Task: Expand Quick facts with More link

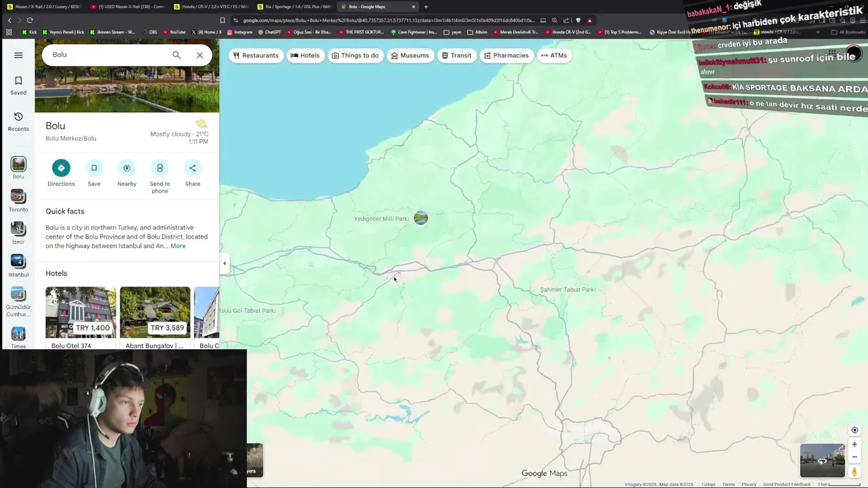Action: click(178, 246)
